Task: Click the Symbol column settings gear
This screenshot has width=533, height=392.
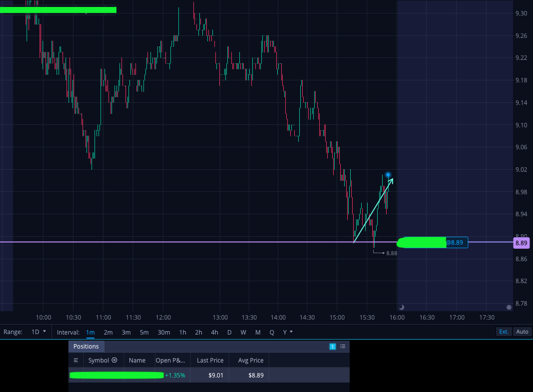Action: pos(114,360)
